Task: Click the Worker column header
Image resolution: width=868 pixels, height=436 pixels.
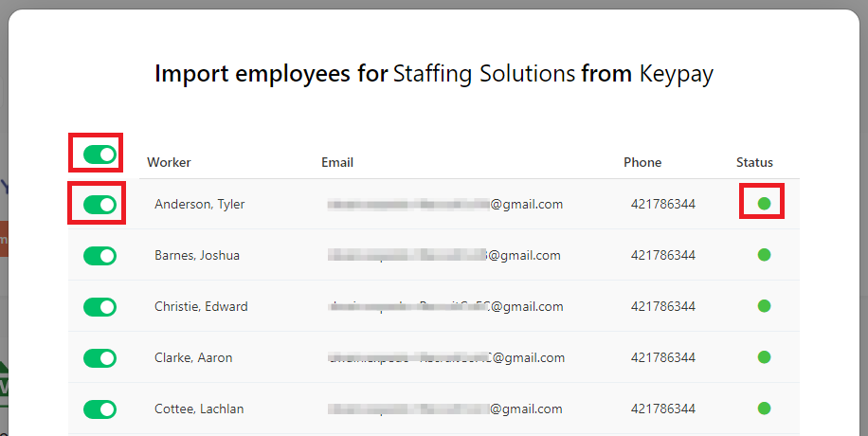Action: 169,162
